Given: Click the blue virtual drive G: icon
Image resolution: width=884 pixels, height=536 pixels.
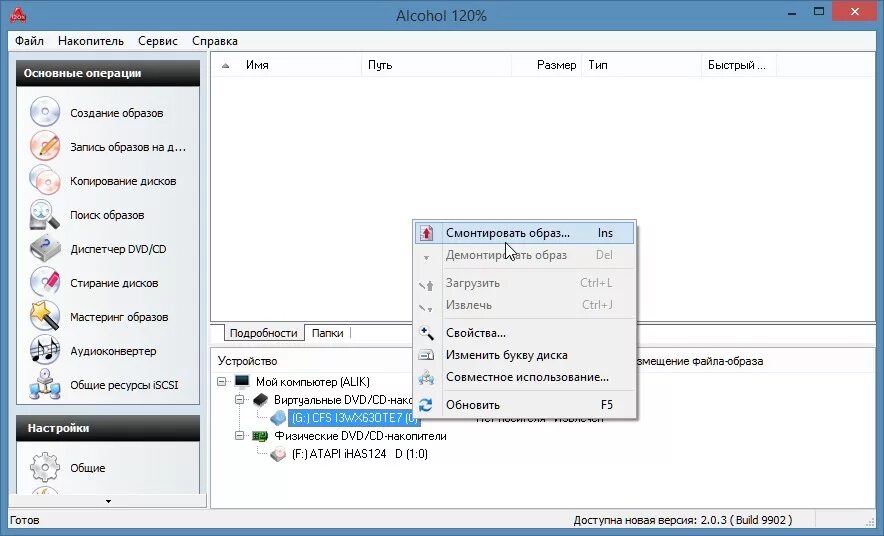Looking at the screenshot, I should coord(278,418).
